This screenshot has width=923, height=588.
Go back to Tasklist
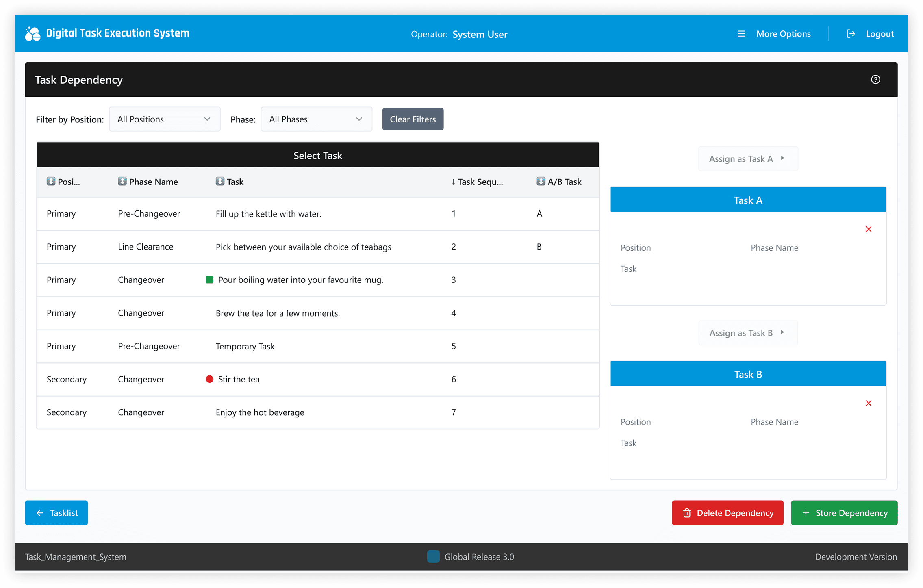(x=56, y=513)
